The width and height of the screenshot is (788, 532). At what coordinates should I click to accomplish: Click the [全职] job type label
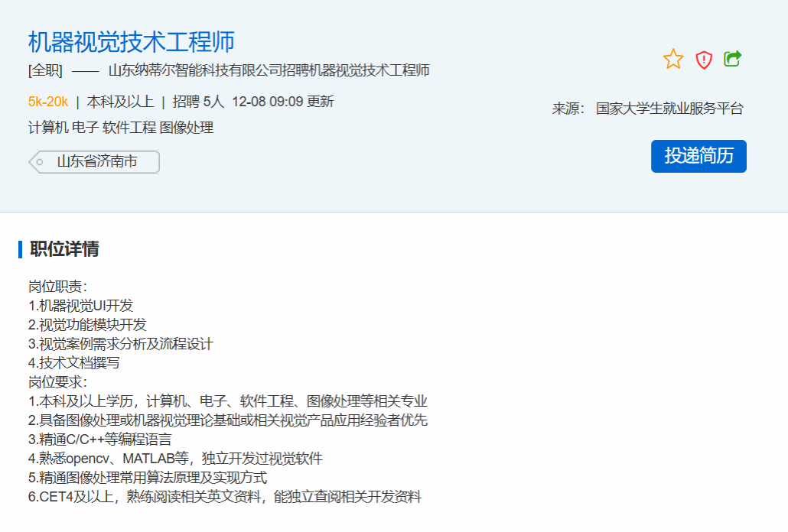45,71
